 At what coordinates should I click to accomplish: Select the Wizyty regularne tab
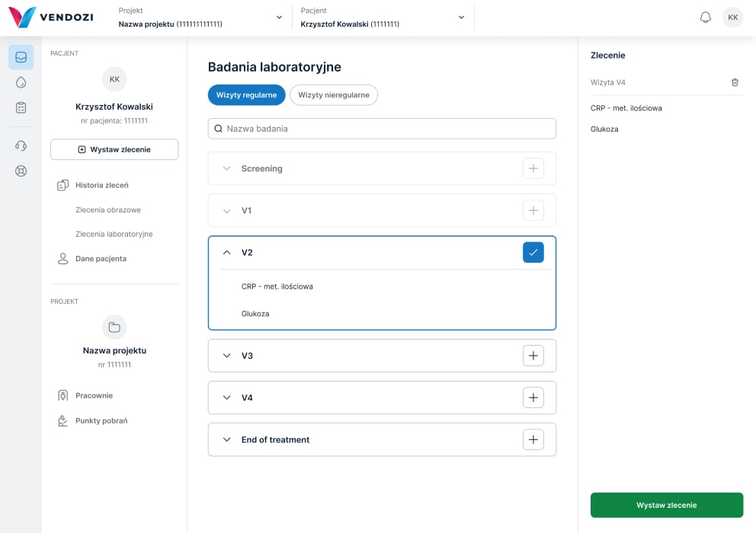point(246,95)
